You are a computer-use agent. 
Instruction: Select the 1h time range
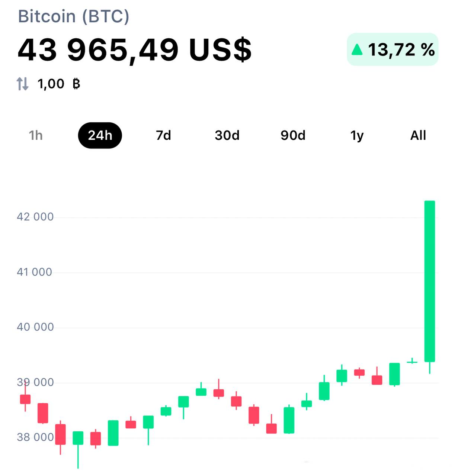pos(36,135)
